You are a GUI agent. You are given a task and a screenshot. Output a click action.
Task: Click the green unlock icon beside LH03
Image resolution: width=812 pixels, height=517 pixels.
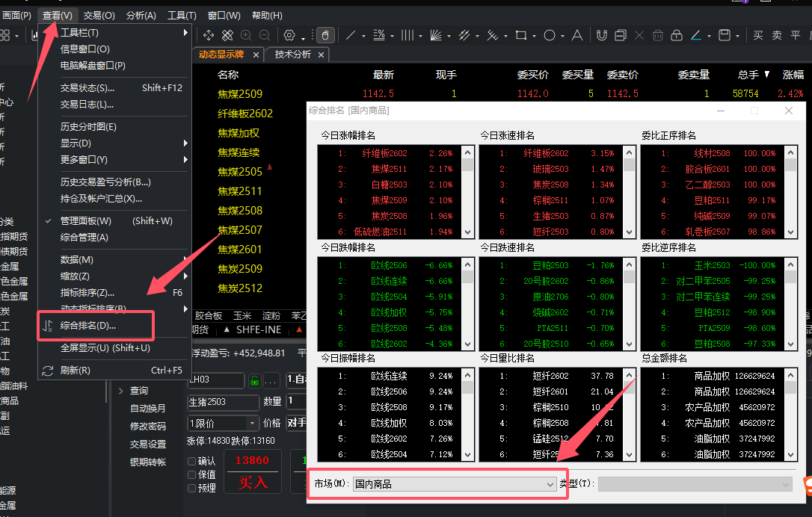coord(254,381)
